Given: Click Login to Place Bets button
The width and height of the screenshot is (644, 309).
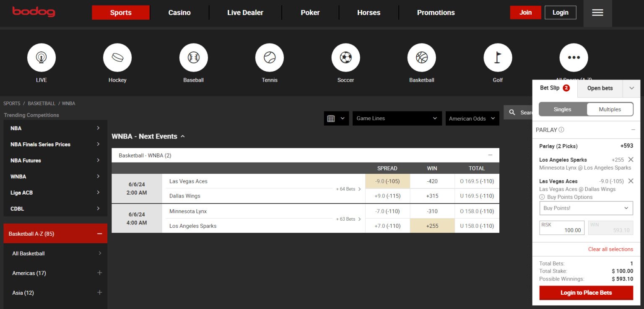Looking at the screenshot, I should (x=586, y=293).
